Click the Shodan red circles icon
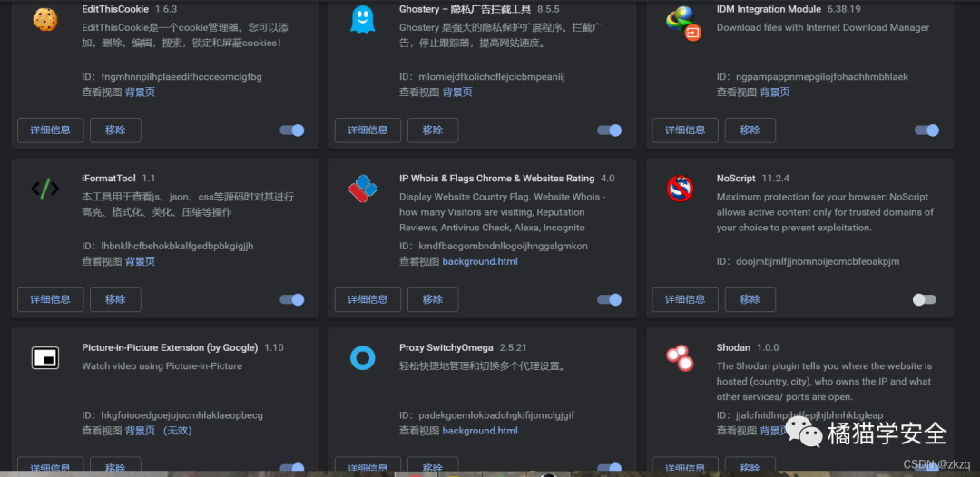Image resolution: width=980 pixels, height=477 pixels. coord(680,357)
